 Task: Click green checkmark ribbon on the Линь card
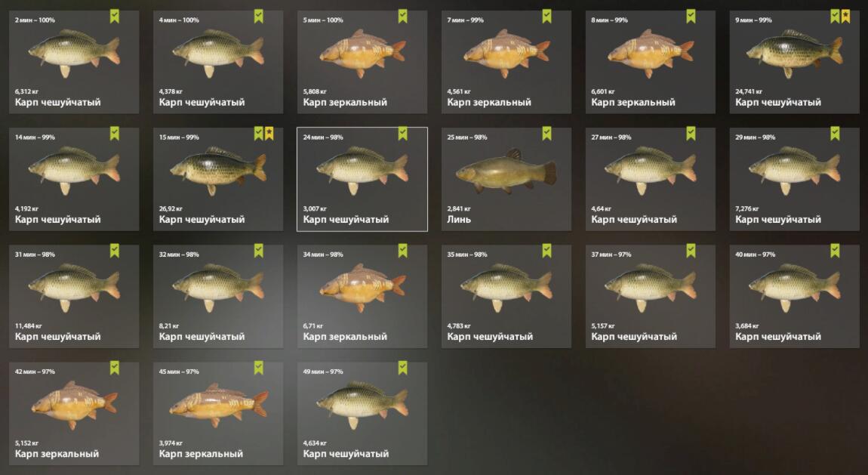click(x=547, y=134)
